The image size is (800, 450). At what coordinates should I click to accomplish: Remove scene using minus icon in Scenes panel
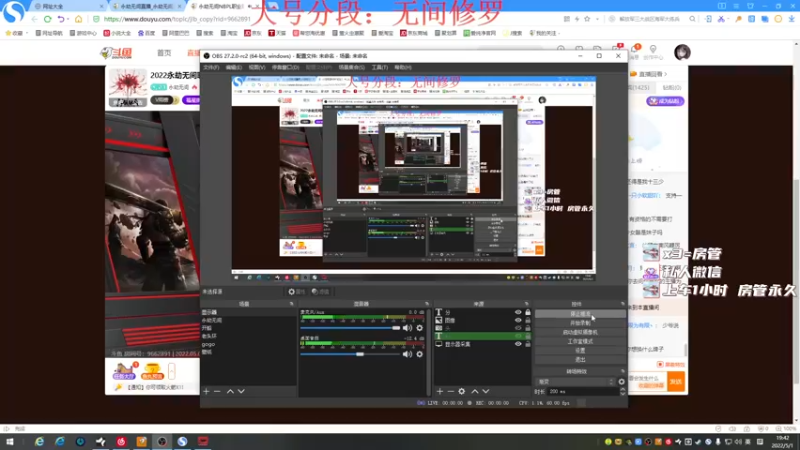click(x=217, y=391)
